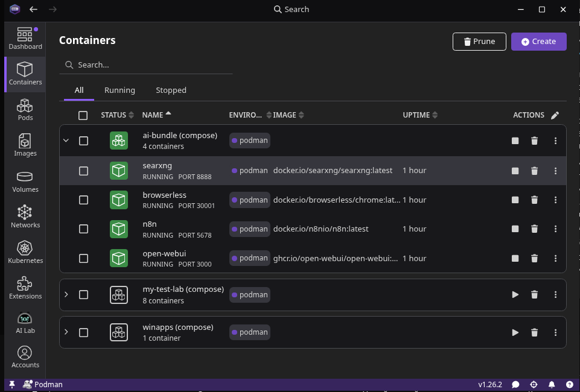The height and width of the screenshot is (392, 580).
Task: Start the winapps compose group
Action: point(515,332)
